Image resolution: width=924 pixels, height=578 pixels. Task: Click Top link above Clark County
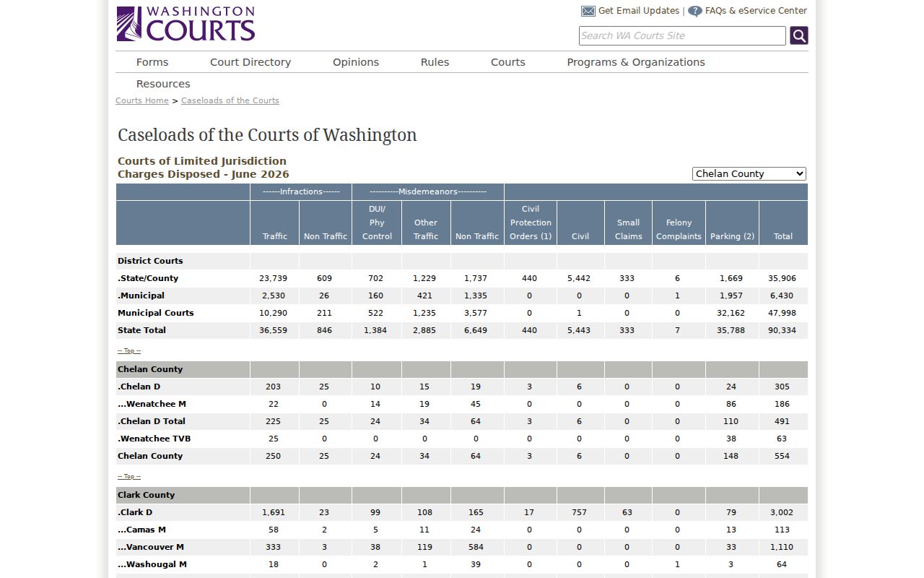[129, 476]
